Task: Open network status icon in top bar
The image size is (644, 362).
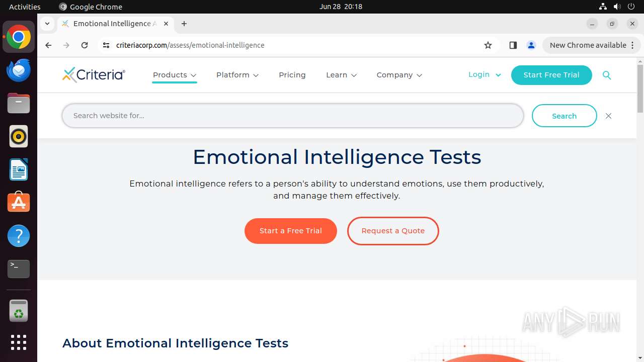Action: (x=603, y=7)
